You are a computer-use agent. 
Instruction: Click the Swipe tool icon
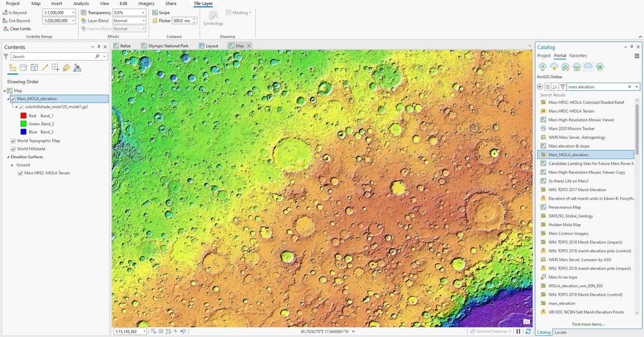[x=155, y=13]
